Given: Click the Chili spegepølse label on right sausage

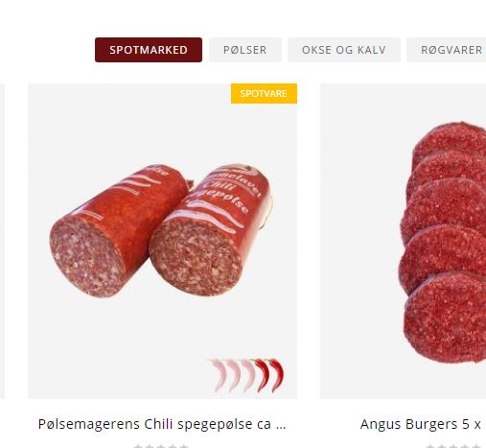Looking at the screenshot, I should click(x=225, y=191).
